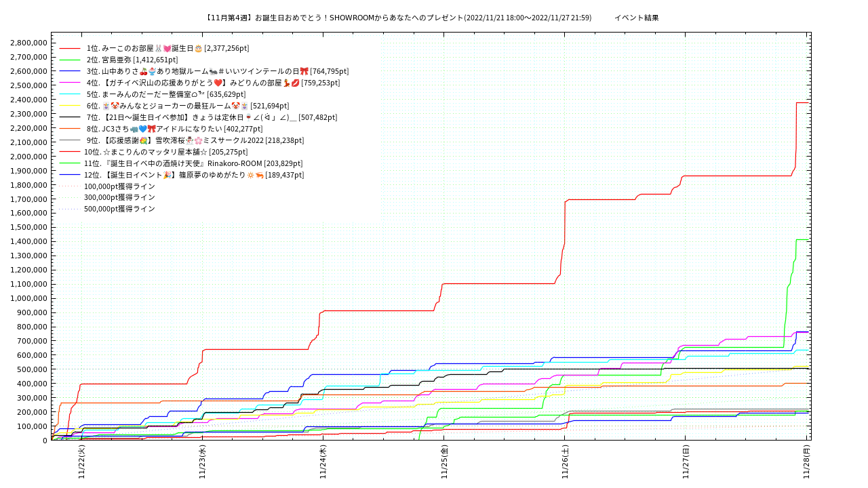Click legend label 4位 みどりんの部屋

(213, 83)
